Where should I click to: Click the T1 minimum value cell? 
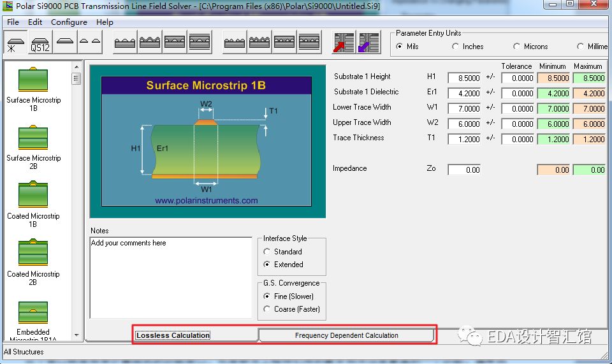tap(553, 139)
